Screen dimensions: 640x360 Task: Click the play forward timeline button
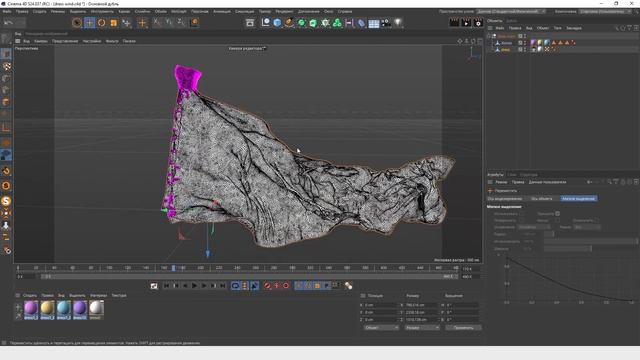[195, 286]
